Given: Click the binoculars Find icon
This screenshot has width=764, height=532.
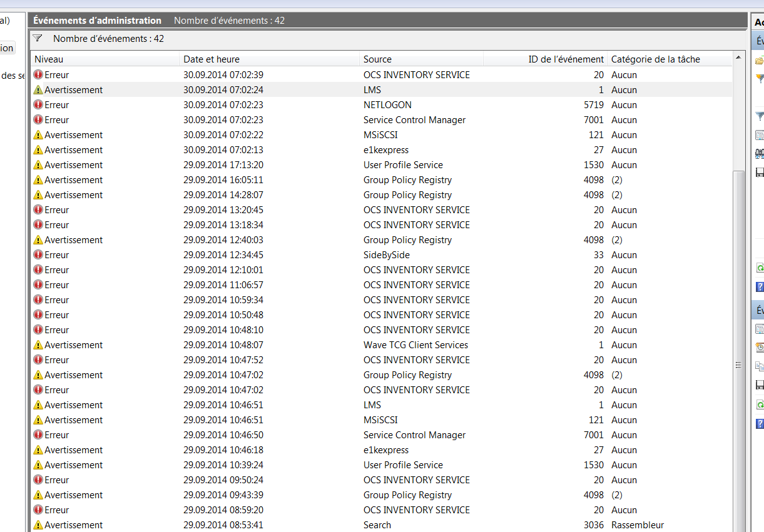Looking at the screenshot, I should [760, 153].
